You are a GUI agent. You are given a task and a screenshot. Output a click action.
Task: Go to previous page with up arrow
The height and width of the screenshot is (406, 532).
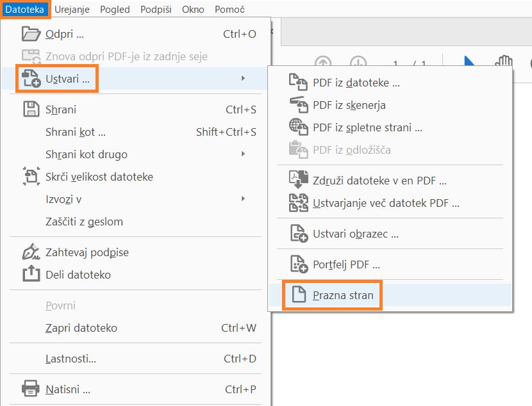pyautogui.click(x=323, y=62)
